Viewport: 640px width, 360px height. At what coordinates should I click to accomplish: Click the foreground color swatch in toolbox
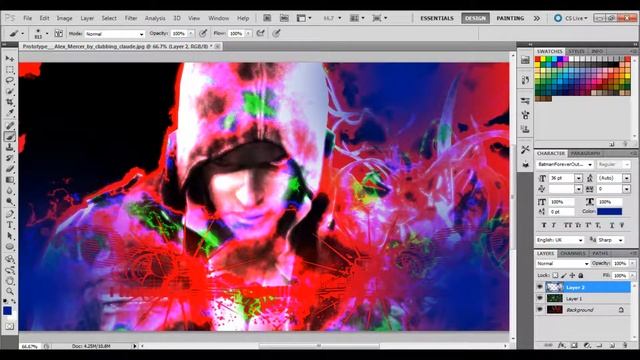point(7,311)
